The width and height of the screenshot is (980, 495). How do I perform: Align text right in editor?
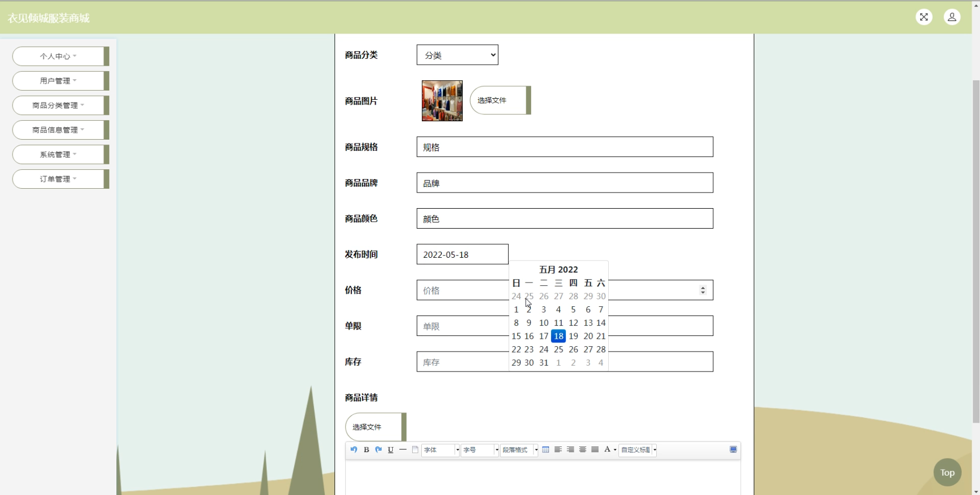pyautogui.click(x=571, y=450)
